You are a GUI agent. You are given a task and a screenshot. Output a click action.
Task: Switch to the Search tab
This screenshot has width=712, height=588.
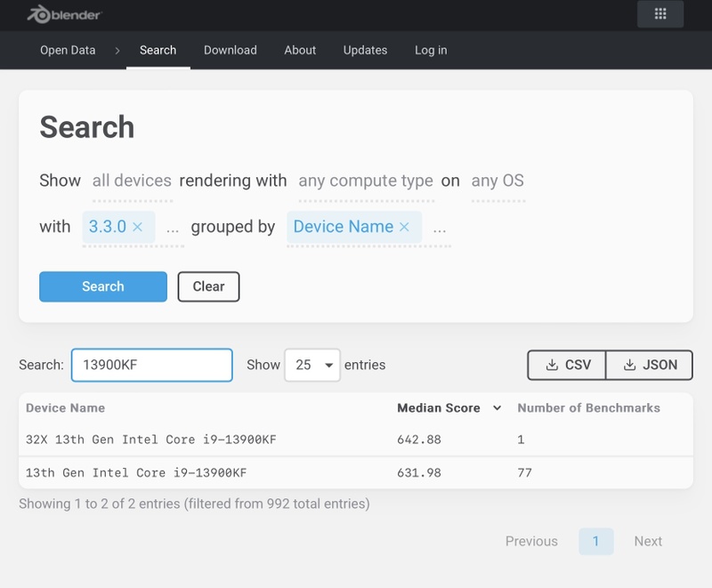[158, 50]
